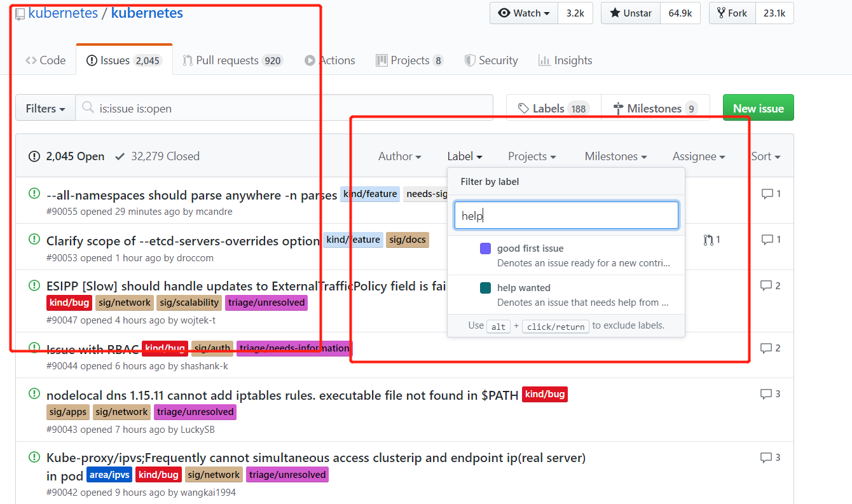Click the purple good first issue color swatch
Viewport: 852px width, 504px height.
tap(485, 249)
